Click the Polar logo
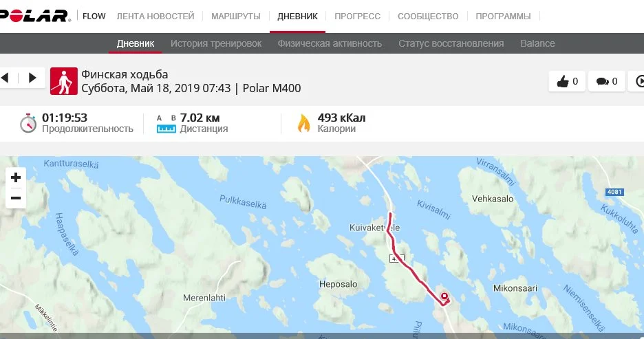This screenshot has width=644, height=339. 34,16
